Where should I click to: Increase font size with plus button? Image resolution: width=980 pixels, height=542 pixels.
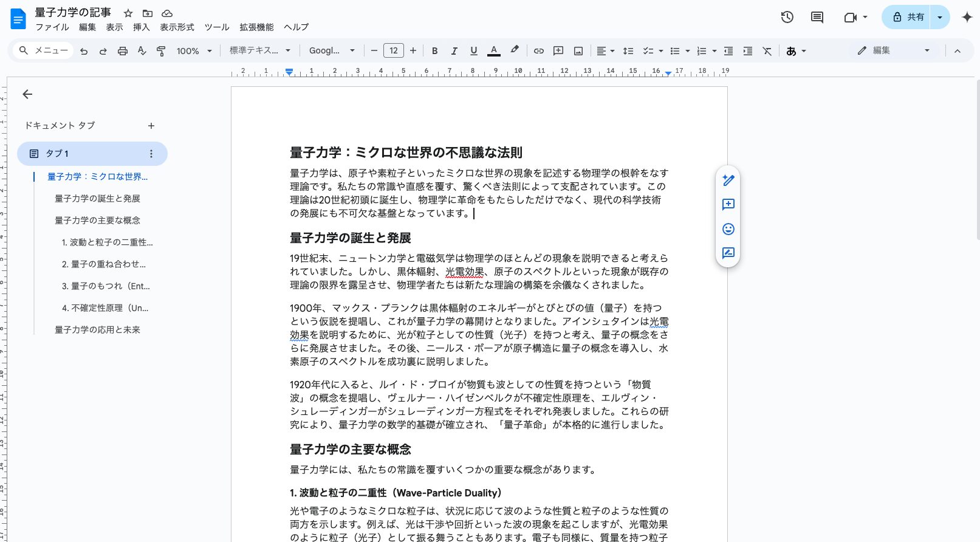[413, 51]
